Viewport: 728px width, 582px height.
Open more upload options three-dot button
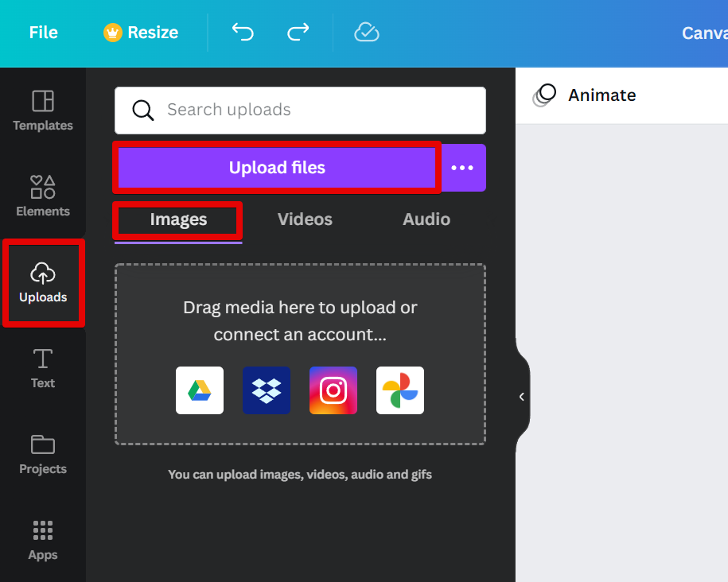tap(462, 168)
